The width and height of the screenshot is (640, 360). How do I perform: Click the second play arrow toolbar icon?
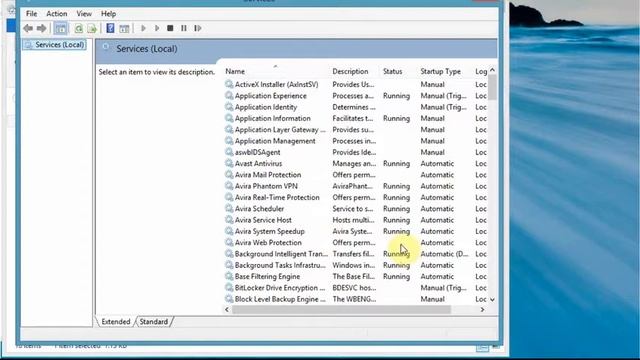[157, 28]
